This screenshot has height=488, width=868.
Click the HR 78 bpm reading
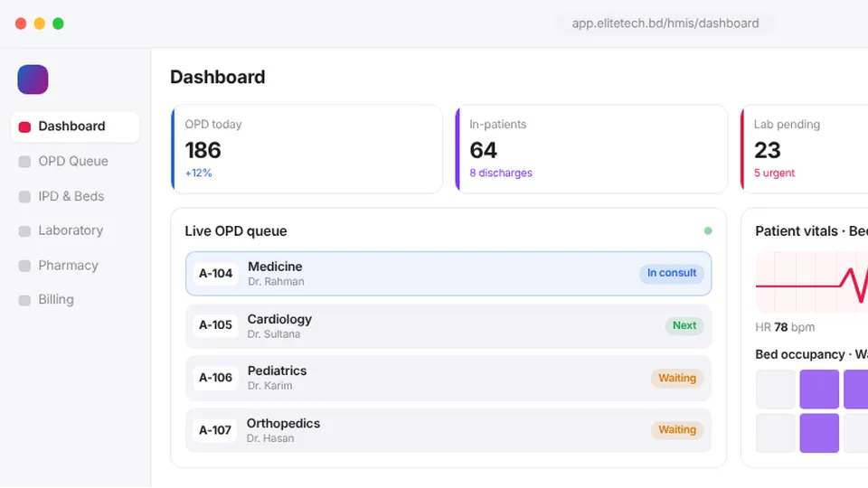coord(785,327)
